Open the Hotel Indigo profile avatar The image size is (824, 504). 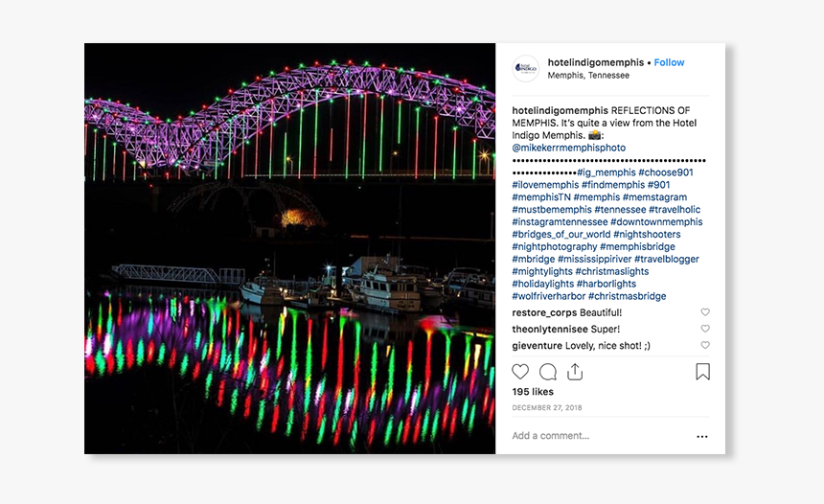525,68
